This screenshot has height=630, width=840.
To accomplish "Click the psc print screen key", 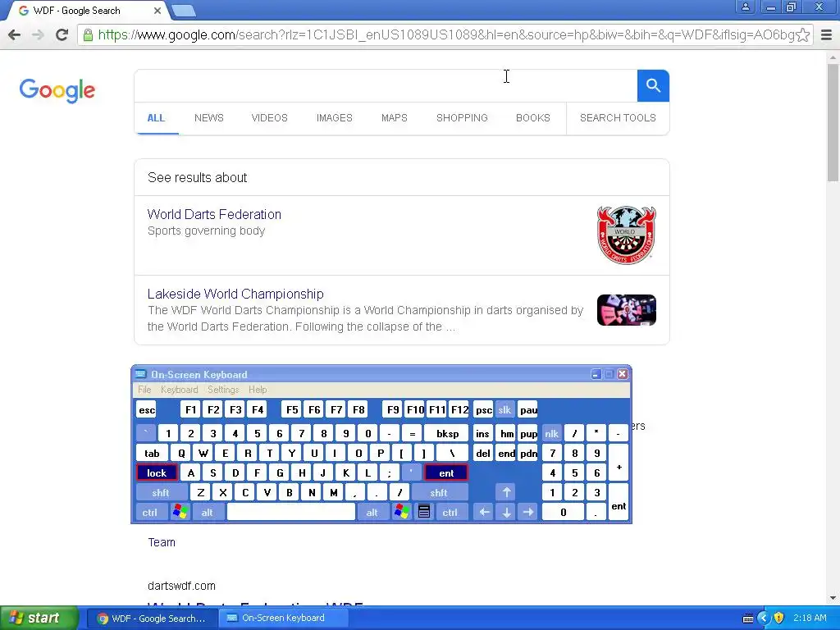I will click(x=484, y=410).
